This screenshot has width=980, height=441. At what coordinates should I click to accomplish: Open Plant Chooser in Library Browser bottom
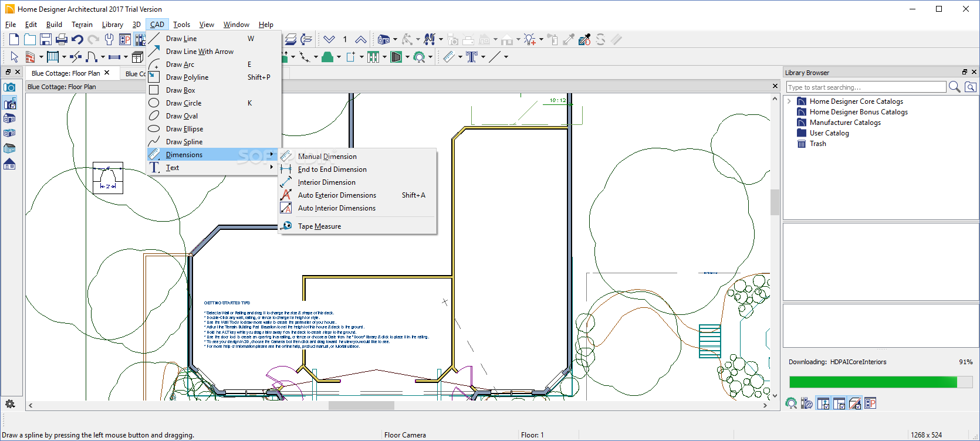(791, 403)
